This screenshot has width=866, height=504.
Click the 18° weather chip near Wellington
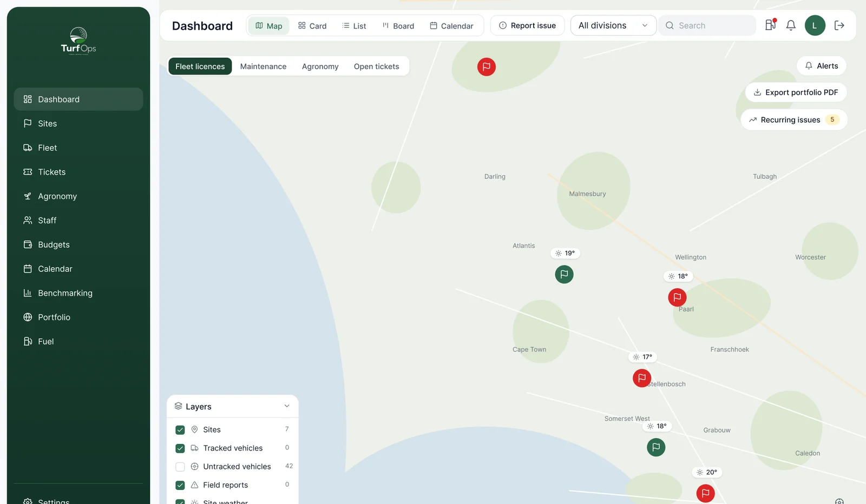point(678,276)
